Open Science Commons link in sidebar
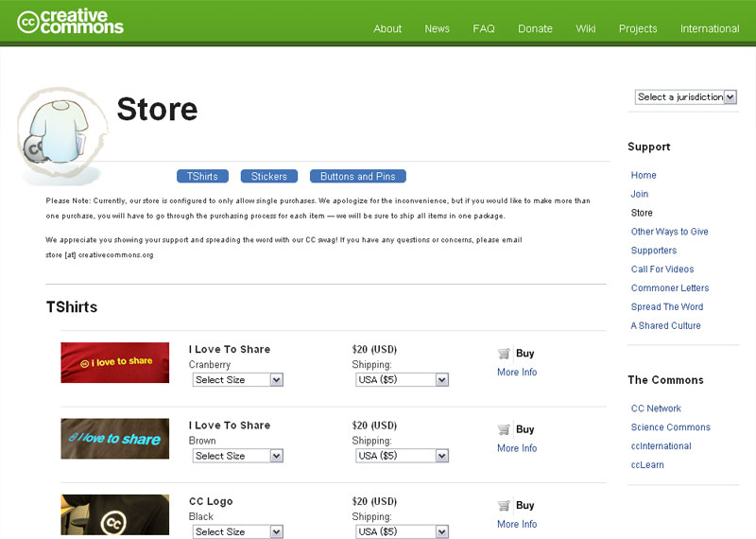This screenshot has width=756, height=539. [x=670, y=427]
